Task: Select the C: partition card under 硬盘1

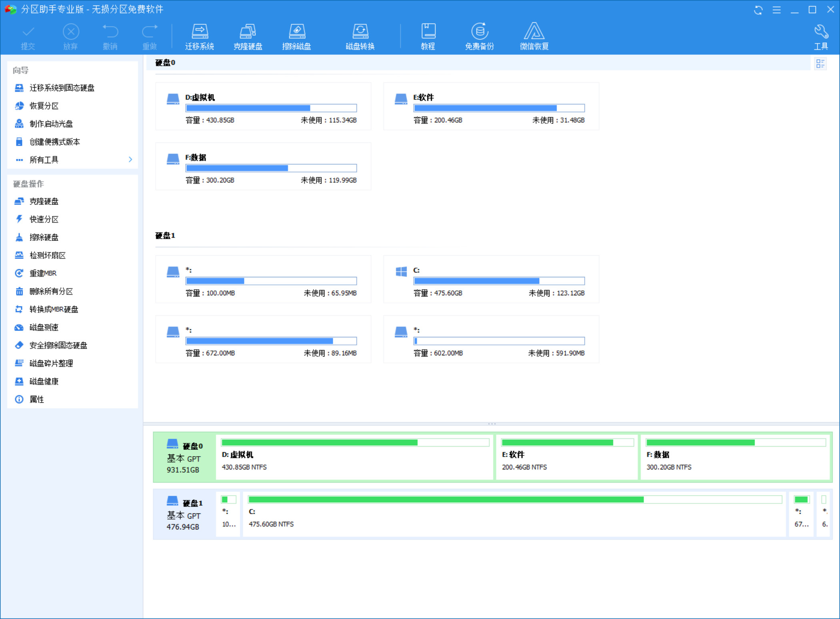Action: [491, 279]
